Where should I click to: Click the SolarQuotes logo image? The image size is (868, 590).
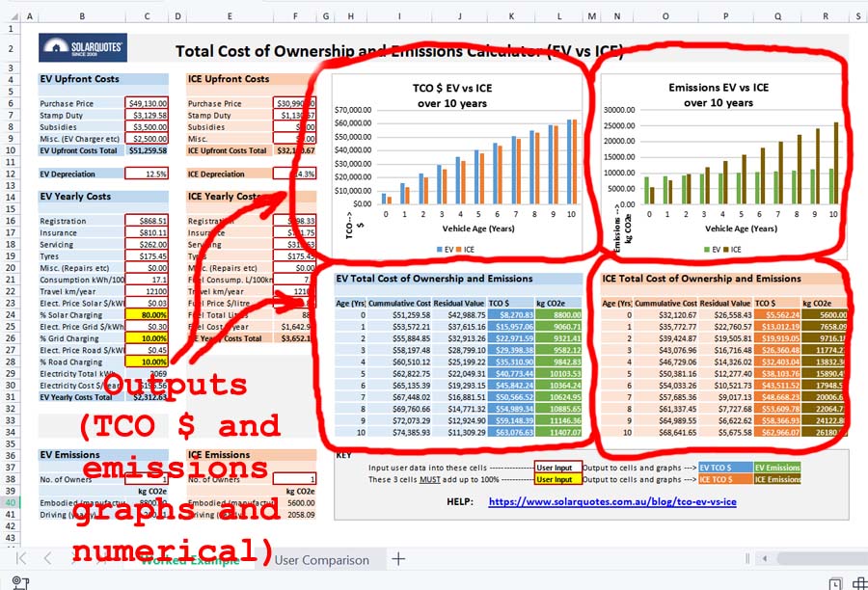pos(83,47)
